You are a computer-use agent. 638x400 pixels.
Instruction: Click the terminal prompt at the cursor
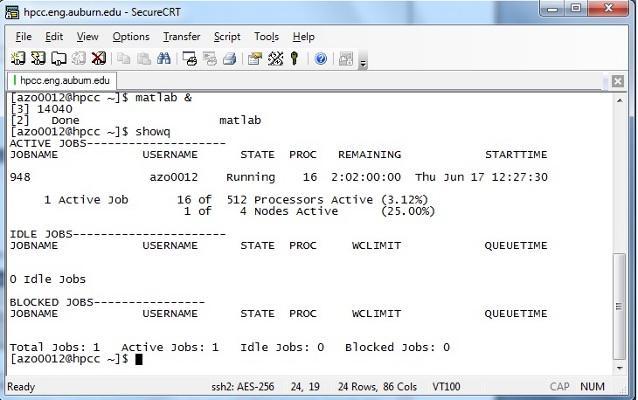[140, 359]
